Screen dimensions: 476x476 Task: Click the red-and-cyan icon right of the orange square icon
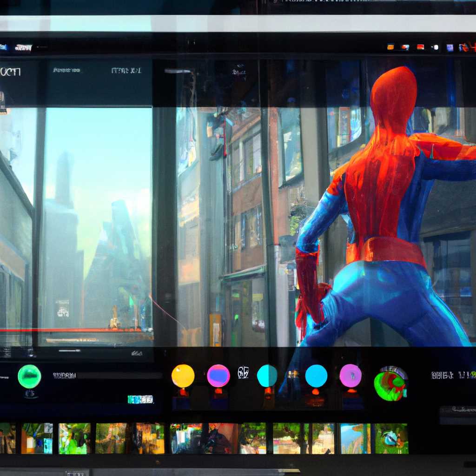405,47
